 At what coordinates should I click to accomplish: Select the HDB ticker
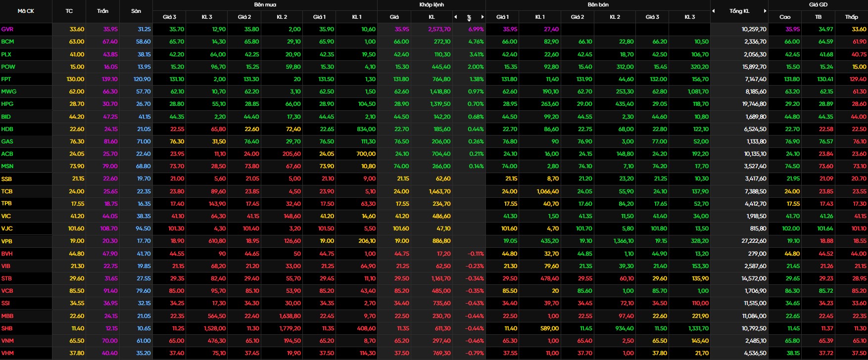click(7, 129)
